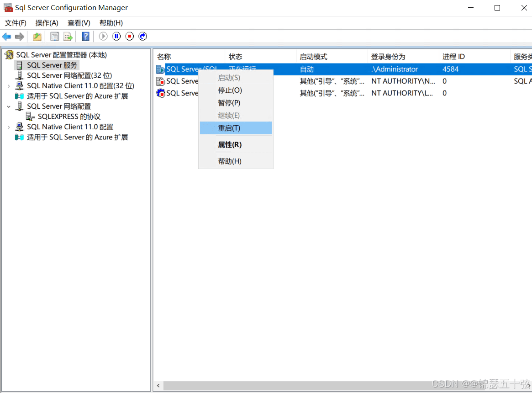This screenshot has height=393, width=532.
Task: Select the Azure 扩展 node below SQL Native Client 11.0 配置(32 位)
Action: point(77,96)
